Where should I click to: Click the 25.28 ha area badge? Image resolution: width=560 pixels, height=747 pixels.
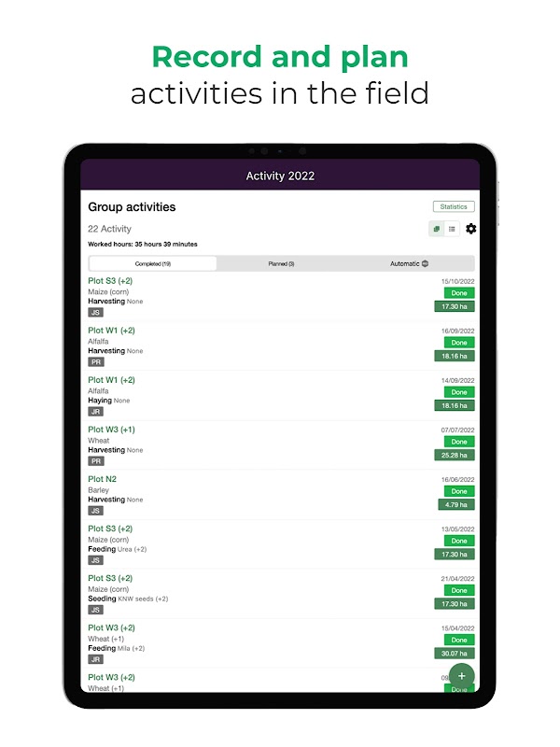(455, 455)
